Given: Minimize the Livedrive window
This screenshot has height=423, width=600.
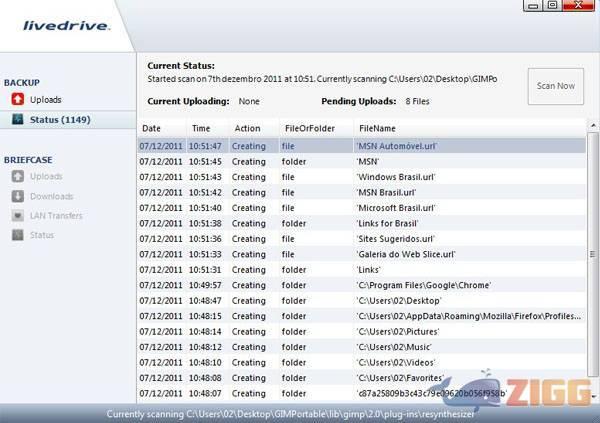Looking at the screenshot, I should click(x=532, y=7).
